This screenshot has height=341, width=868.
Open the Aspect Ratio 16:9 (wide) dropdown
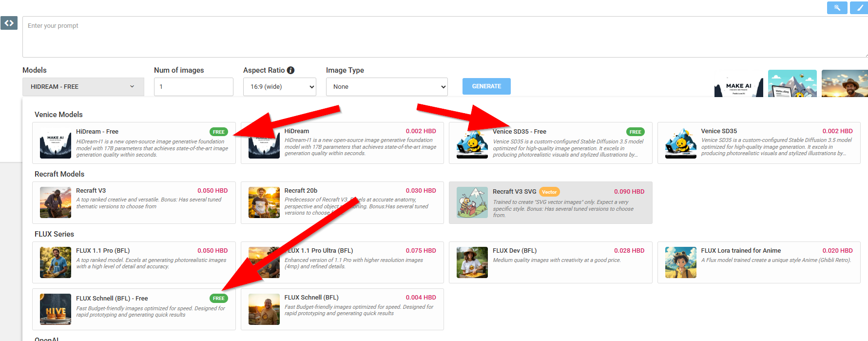coord(280,87)
